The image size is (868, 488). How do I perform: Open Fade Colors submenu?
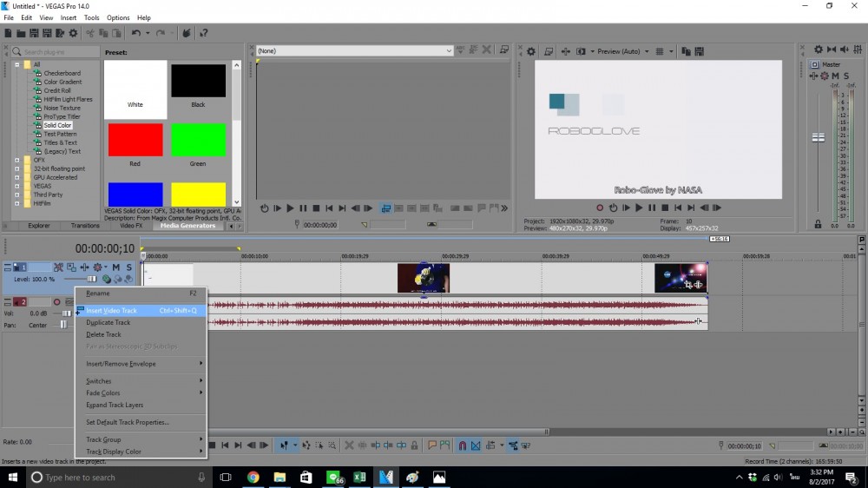pos(141,393)
